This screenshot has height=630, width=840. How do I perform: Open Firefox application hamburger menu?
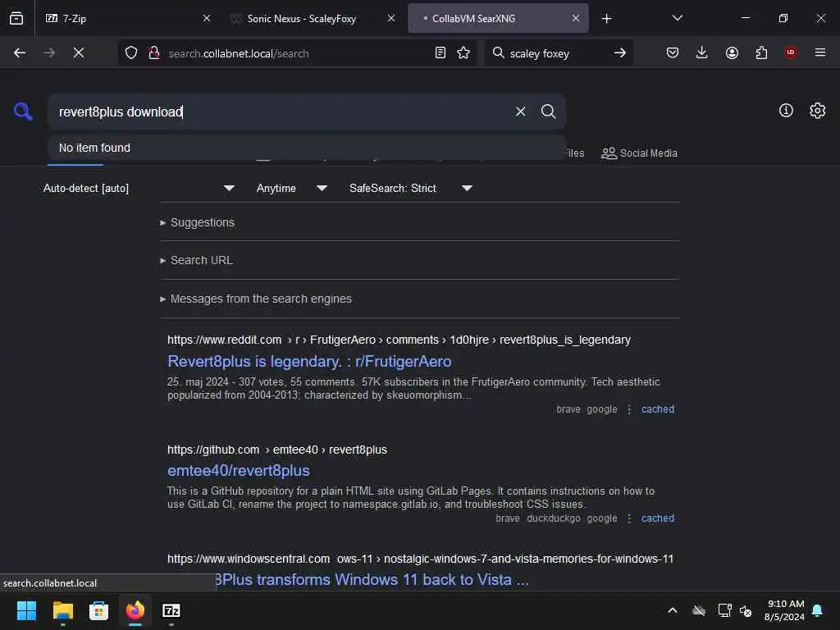pyautogui.click(x=820, y=52)
